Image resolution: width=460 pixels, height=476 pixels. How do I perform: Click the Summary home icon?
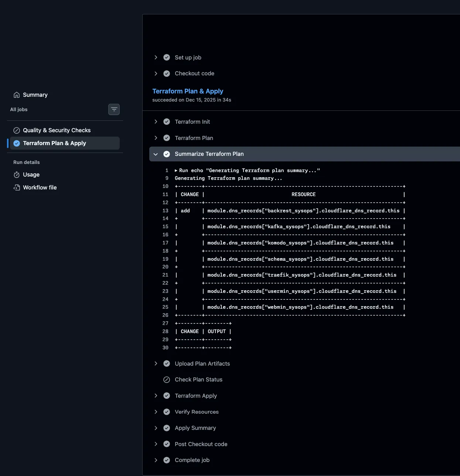click(17, 95)
